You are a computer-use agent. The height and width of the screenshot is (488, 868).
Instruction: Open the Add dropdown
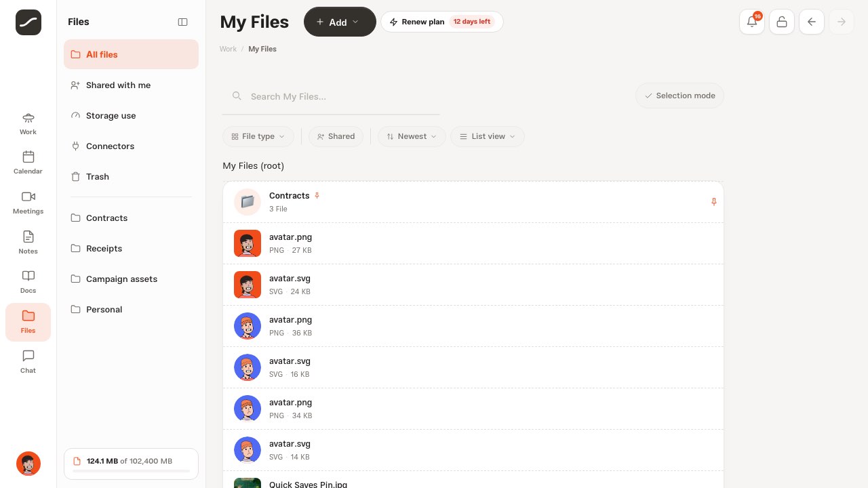tap(340, 22)
